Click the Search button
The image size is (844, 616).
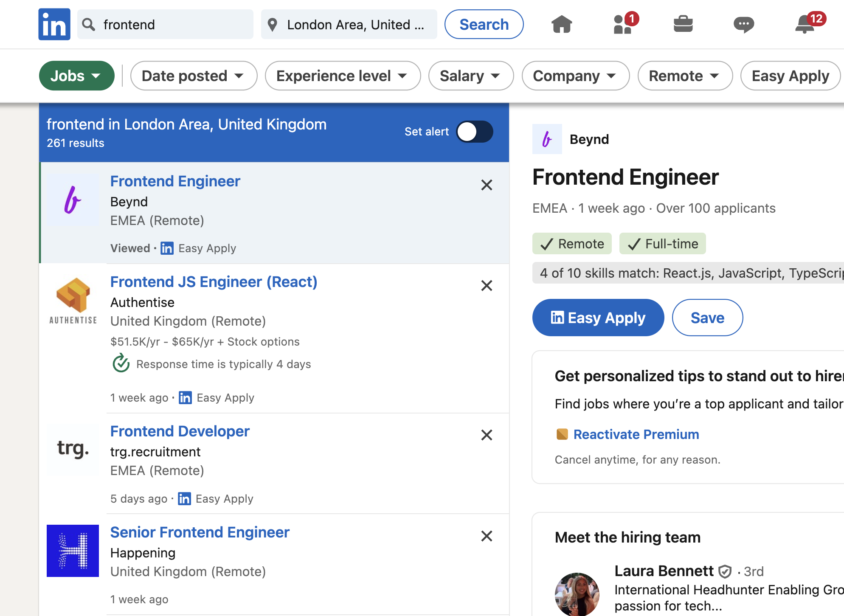484,24
